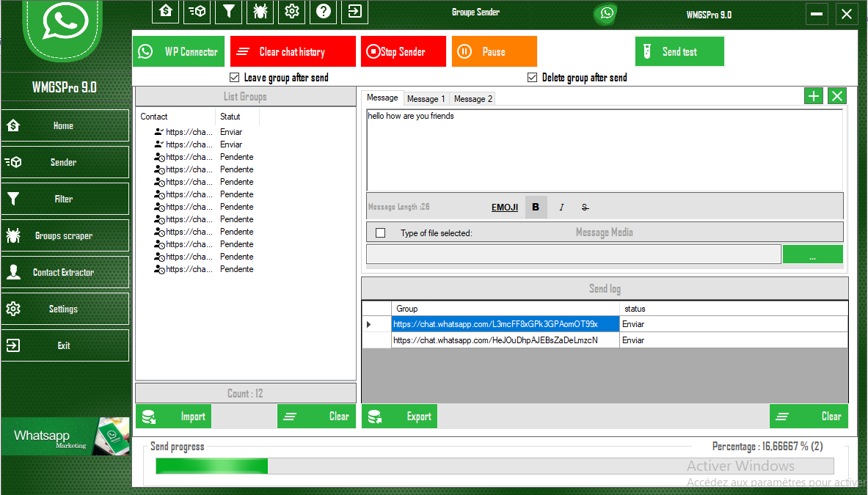Click the Exit arrow icon in top toolbar
Image resolution: width=868 pixels, height=495 pixels.
click(x=355, y=11)
